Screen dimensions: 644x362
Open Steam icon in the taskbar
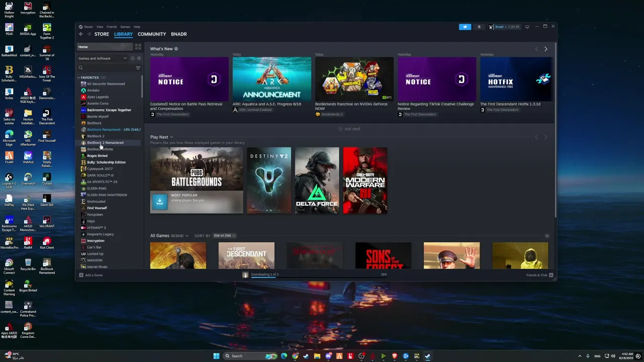coord(428,356)
